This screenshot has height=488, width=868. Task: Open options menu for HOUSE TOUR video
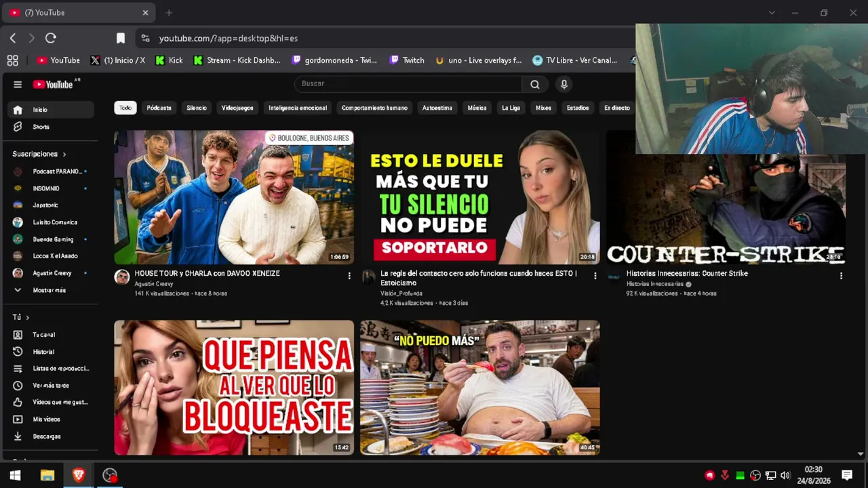tap(349, 276)
